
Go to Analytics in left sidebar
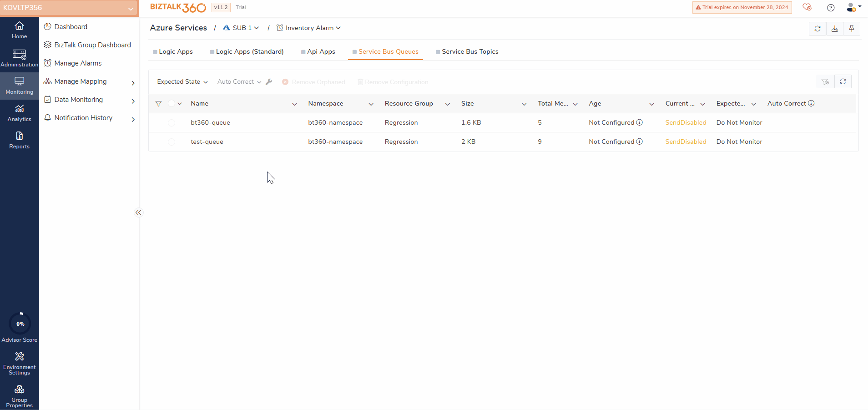pos(19,113)
